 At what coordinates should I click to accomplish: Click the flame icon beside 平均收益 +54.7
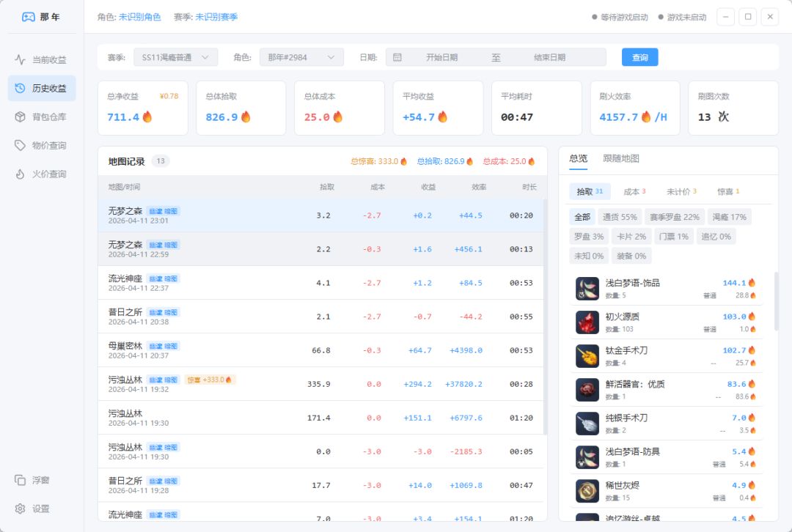(x=442, y=117)
